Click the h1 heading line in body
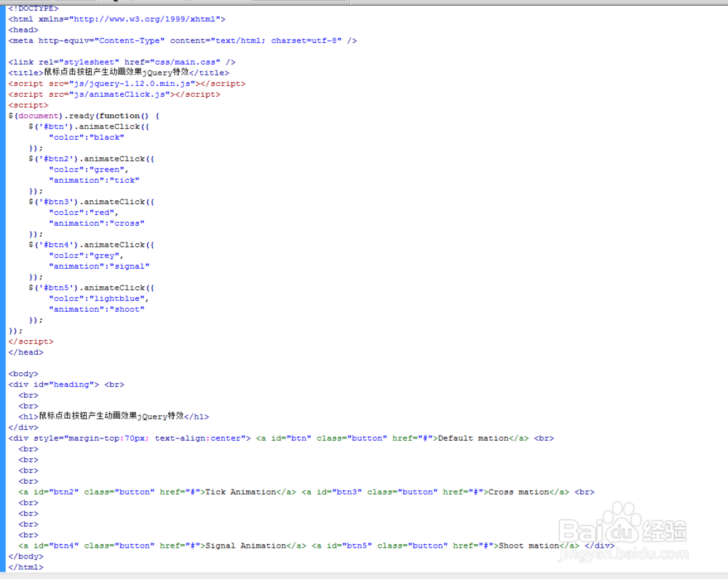The image size is (728, 579). click(114, 416)
